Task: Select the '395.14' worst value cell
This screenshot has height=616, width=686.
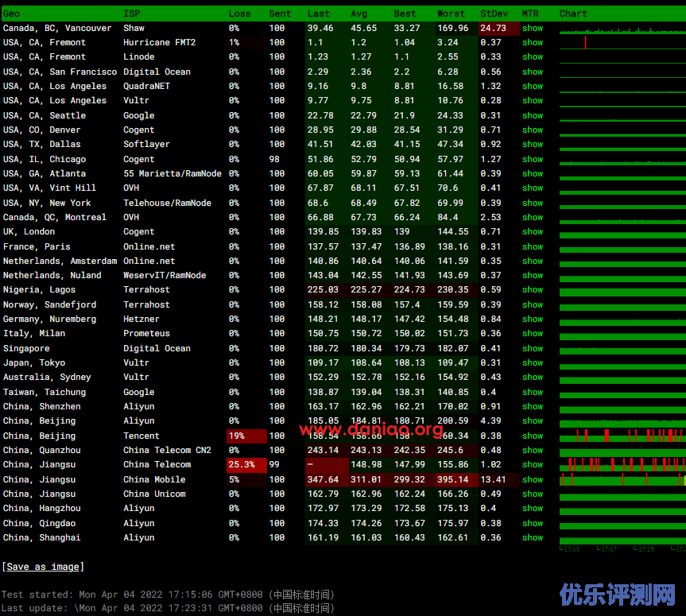Action: coord(456,479)
